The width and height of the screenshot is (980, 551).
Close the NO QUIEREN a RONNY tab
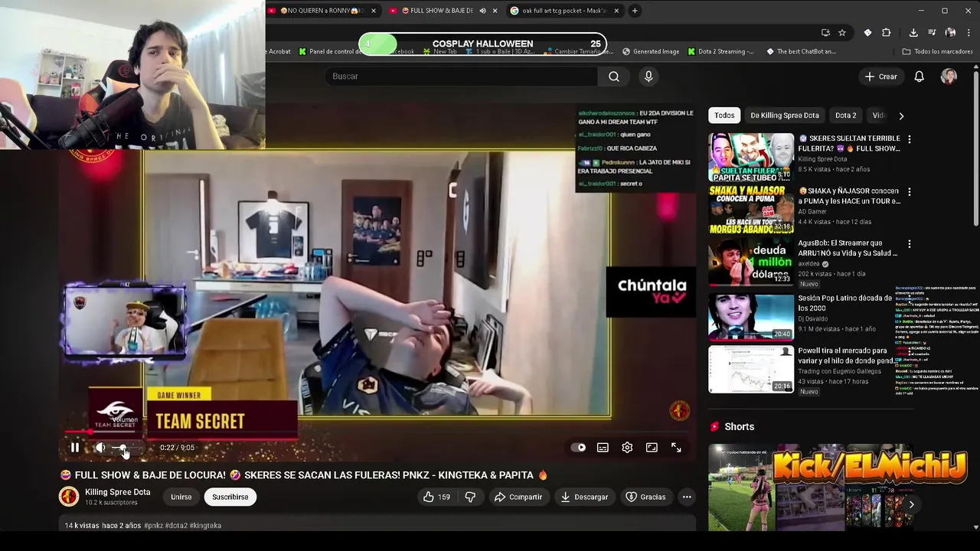click(x=374, y=11)
